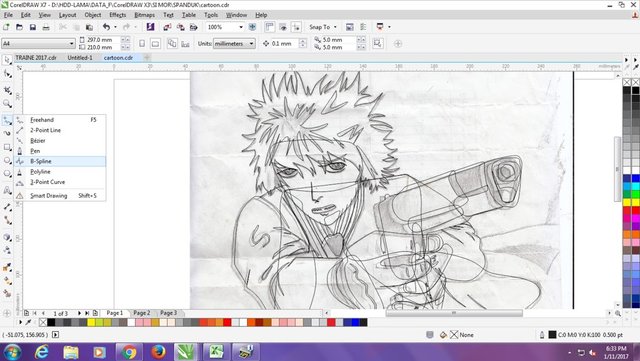The image size is (640, 361).
Task: Switch to Page 2 tab
Action: click(142, 313)
